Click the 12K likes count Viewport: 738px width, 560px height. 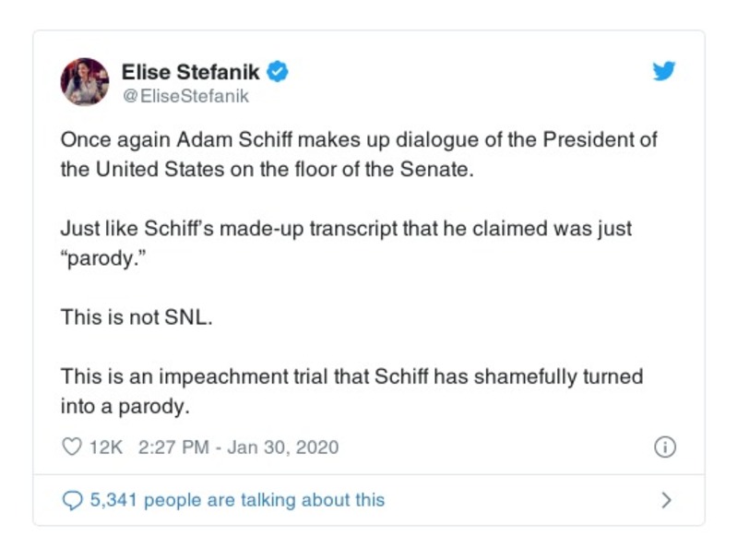(x=106, y=447)
